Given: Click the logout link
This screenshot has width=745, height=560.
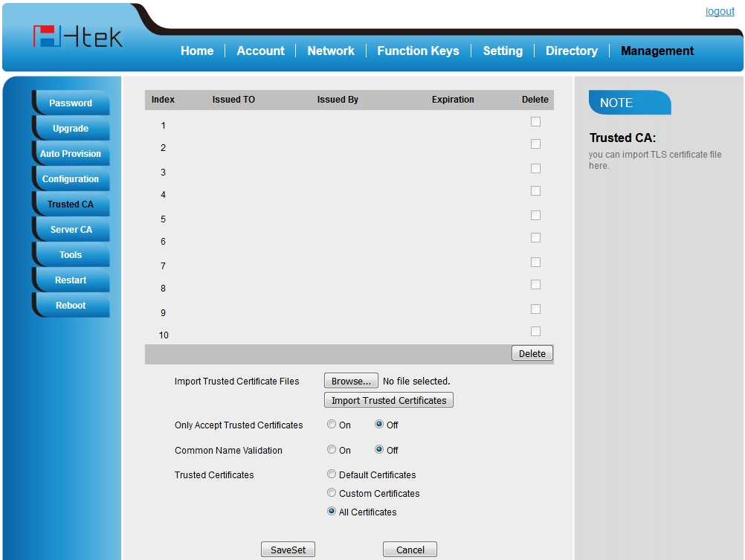Looking at the screenshot, I should [719, 11].
